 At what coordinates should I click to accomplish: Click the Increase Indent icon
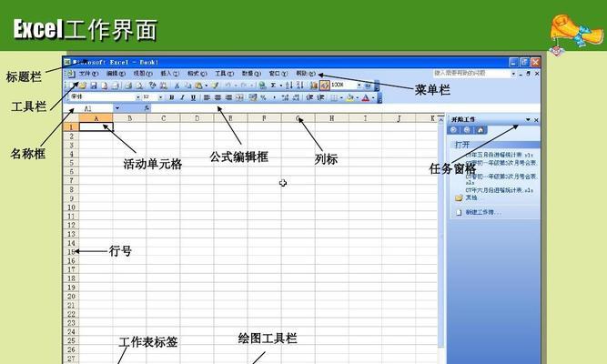click(320, 97)
